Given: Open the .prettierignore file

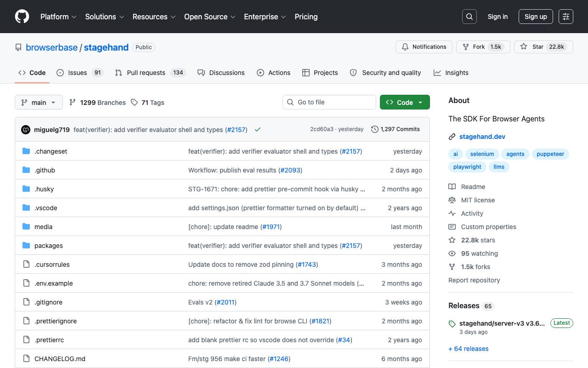Looking at the screenshot, I should (x=56, y=321).
